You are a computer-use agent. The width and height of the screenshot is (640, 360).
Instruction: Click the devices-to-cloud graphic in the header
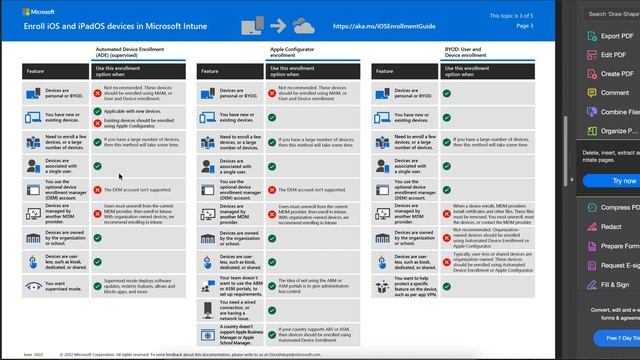[x=278, y=26]
